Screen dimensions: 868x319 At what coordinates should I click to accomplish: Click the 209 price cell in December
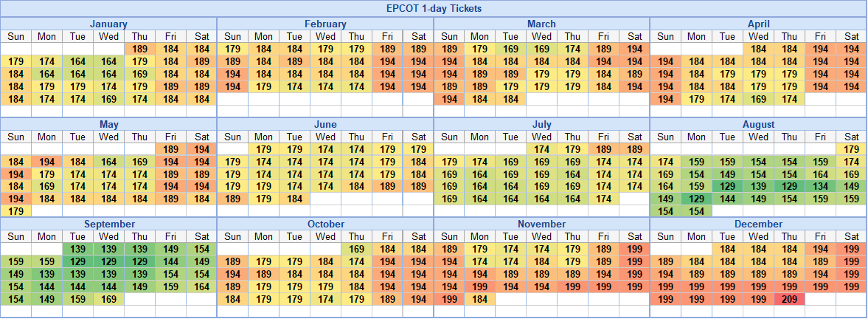(789, 299)
